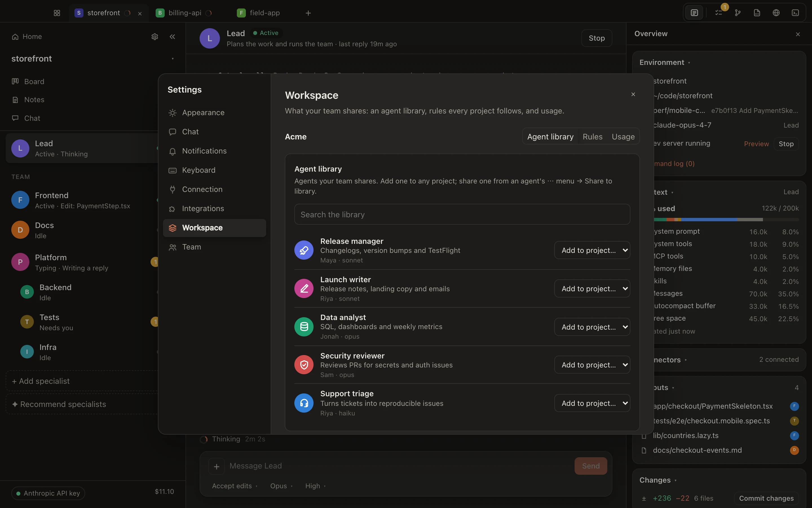This screenshot has height=508, width=812.
Task: Open the tasks checklist icon with badge
Action: tap(718, 13)
